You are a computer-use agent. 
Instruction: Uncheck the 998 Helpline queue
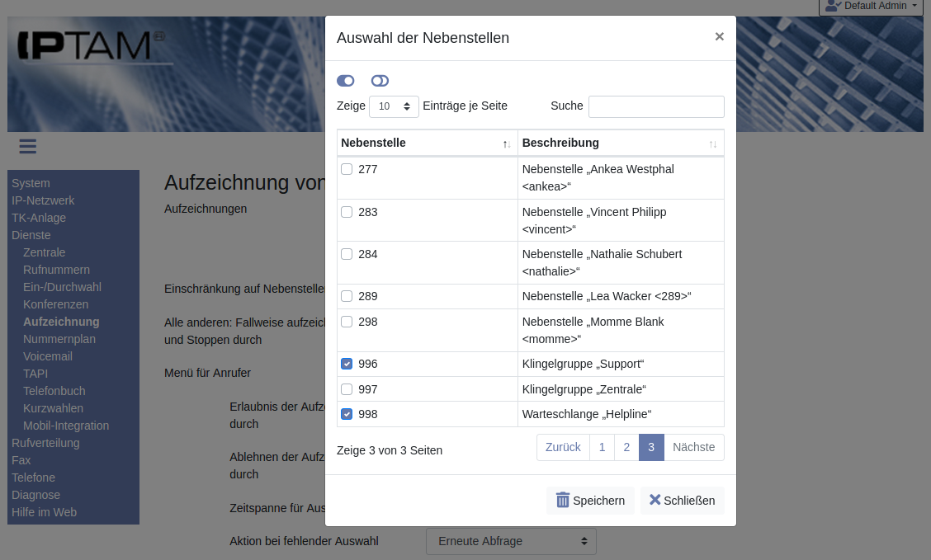pos(347,414)
